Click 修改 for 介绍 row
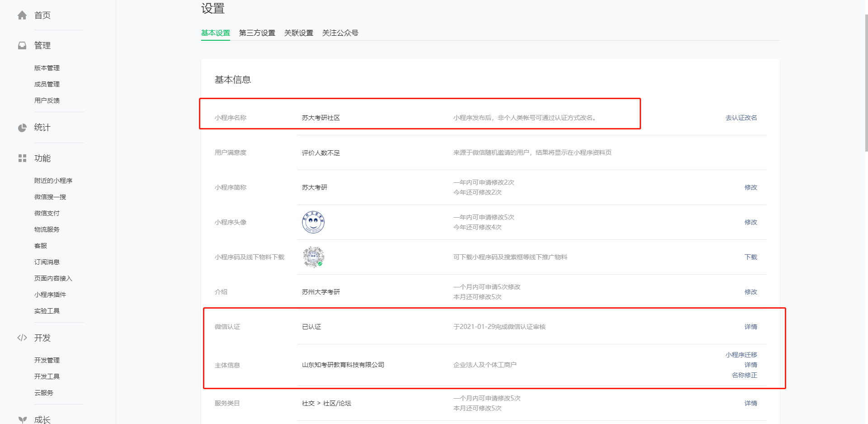 751,292
